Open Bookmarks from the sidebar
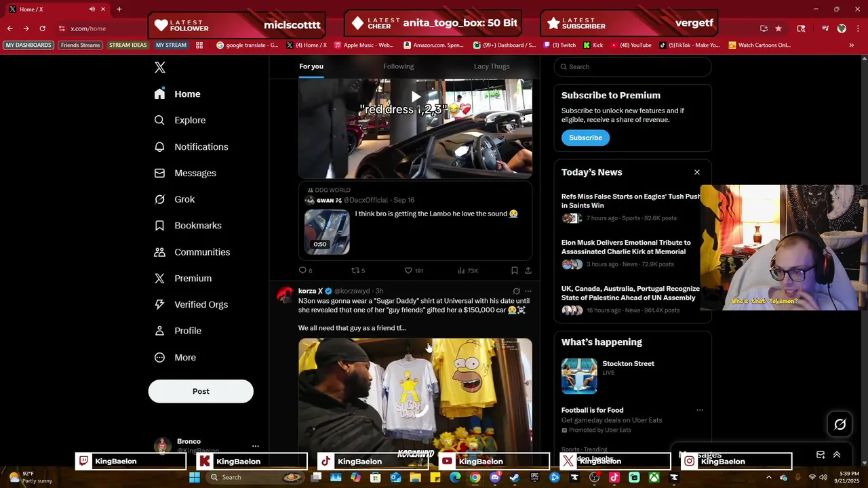Image resolution: width=868 pixels, height=488 pixels. coord(188,226)
